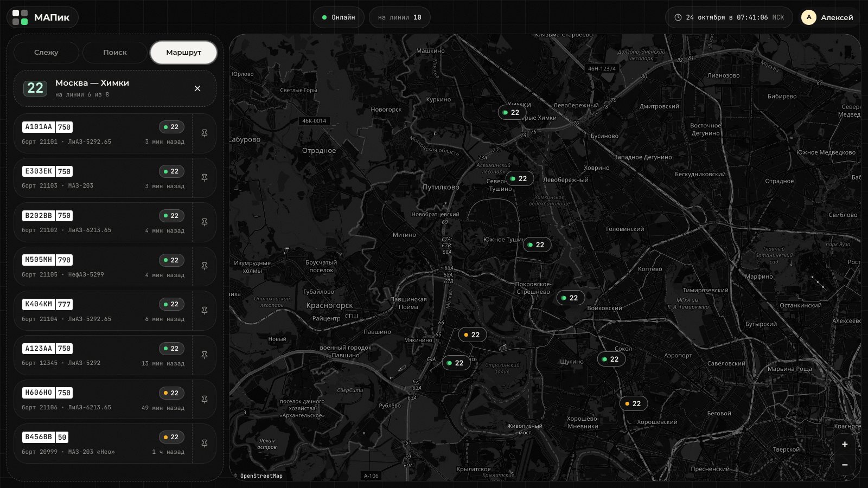The height and width of the screenshot is (488, 868).
Task: Select bus marker 22 near Левобережный
Action: 519,179
